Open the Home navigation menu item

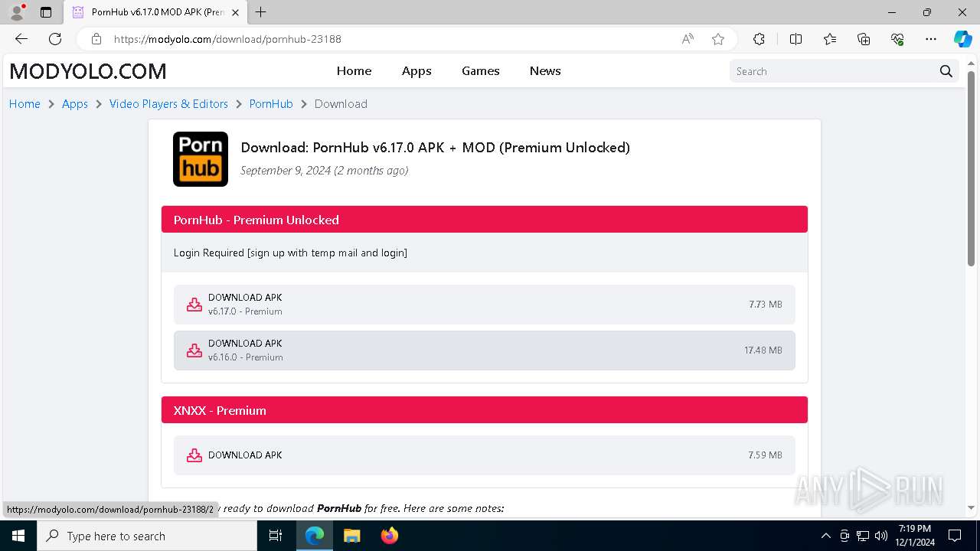pos(354,70)
